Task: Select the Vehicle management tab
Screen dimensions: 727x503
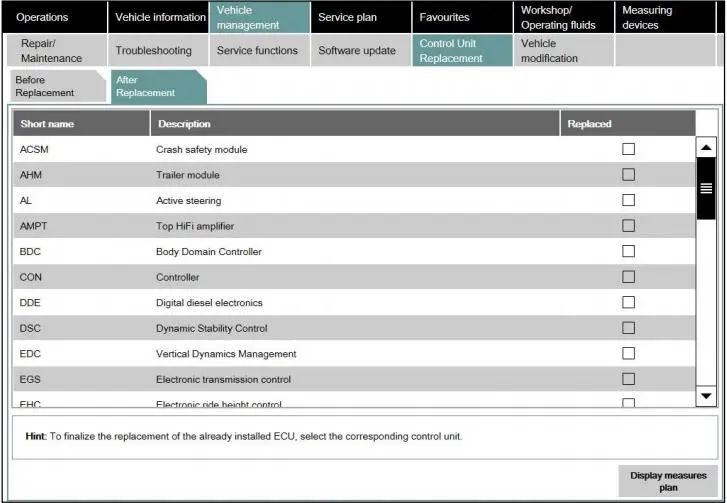Action: pos(260,17)
